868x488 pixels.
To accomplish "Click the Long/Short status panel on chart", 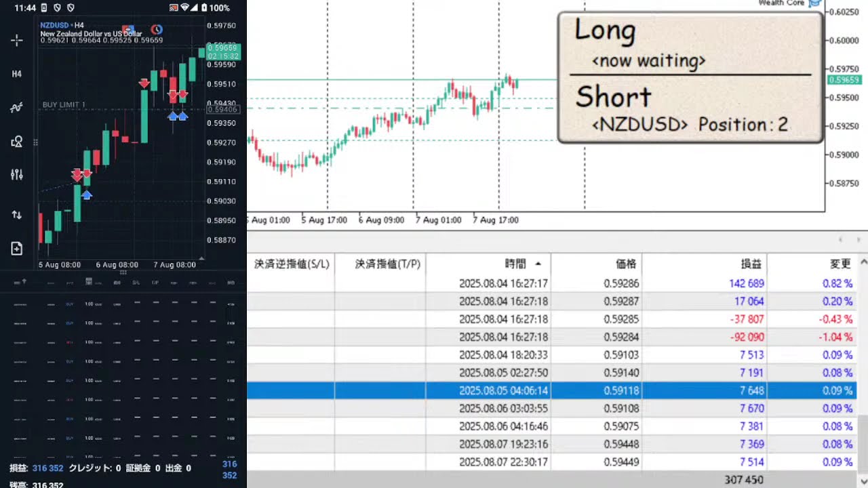I will point(690,77).
